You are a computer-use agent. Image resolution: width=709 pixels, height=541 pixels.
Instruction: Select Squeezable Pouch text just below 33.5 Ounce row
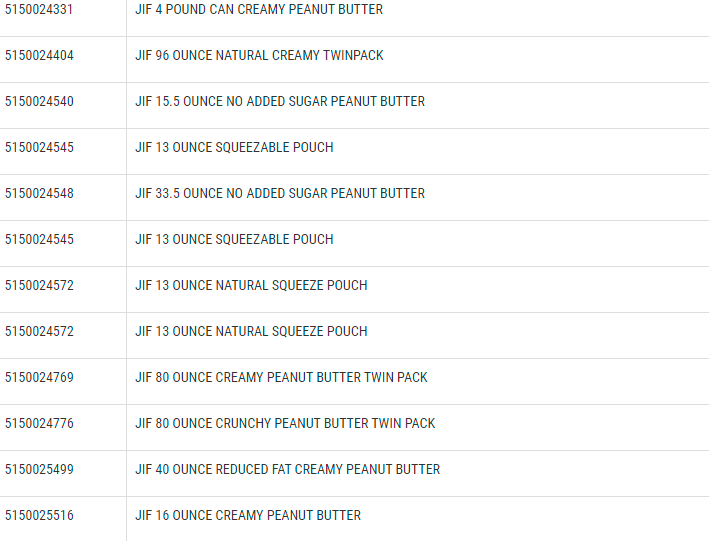(x=234, y=240)
